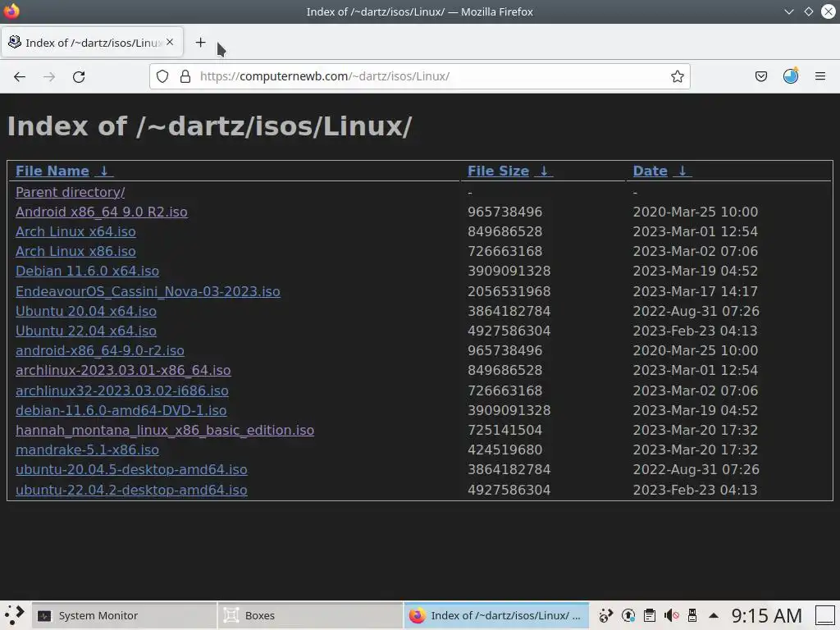Select the Index of /~dartz/isos/Linux tab

[x=93, y=43]
